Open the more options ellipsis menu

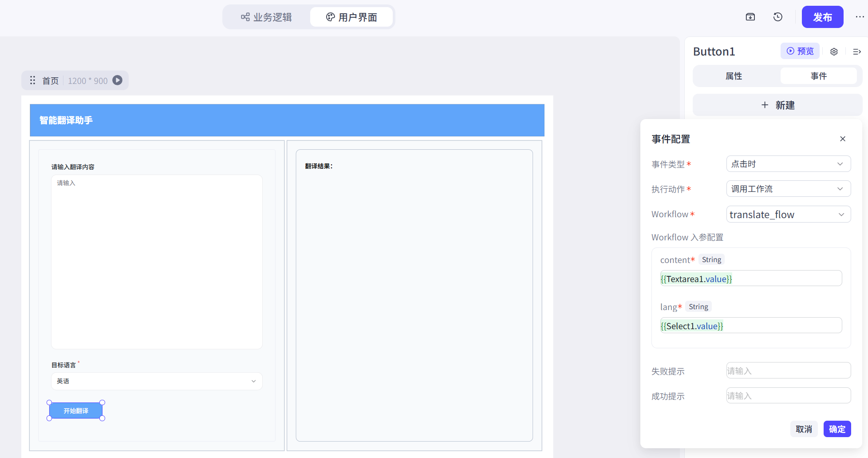(x=860, y=17)
